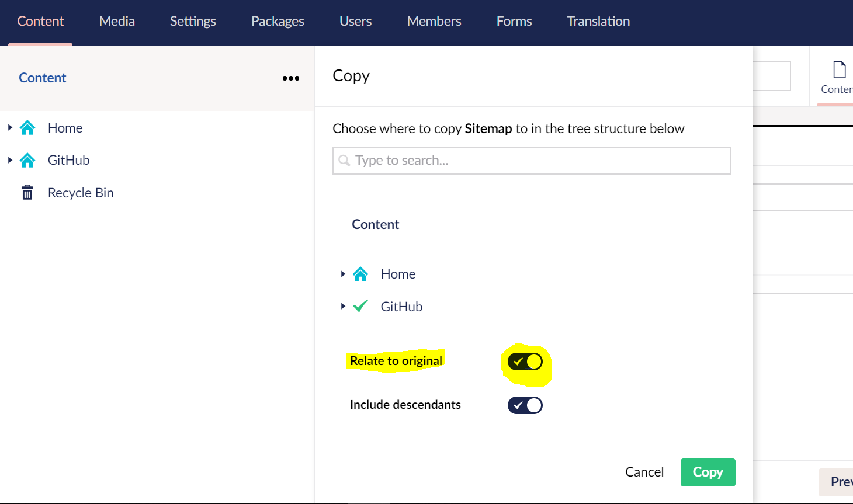Image resolution: width=853 pixels, height=504 pixels.
Task: Click the partially visible Preview button
Action: [x=836, y=482]
